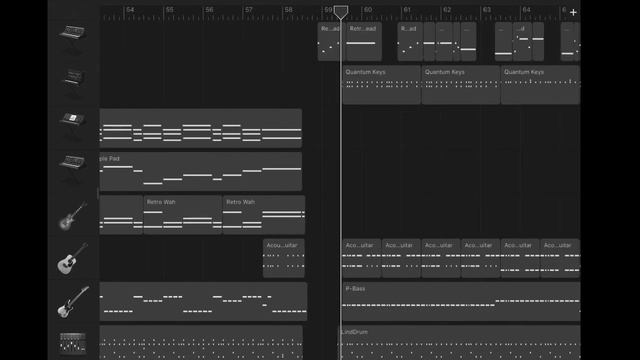Select bass region left of P-Bass region
The image size is (640, 360).
[x=203, y=302]
